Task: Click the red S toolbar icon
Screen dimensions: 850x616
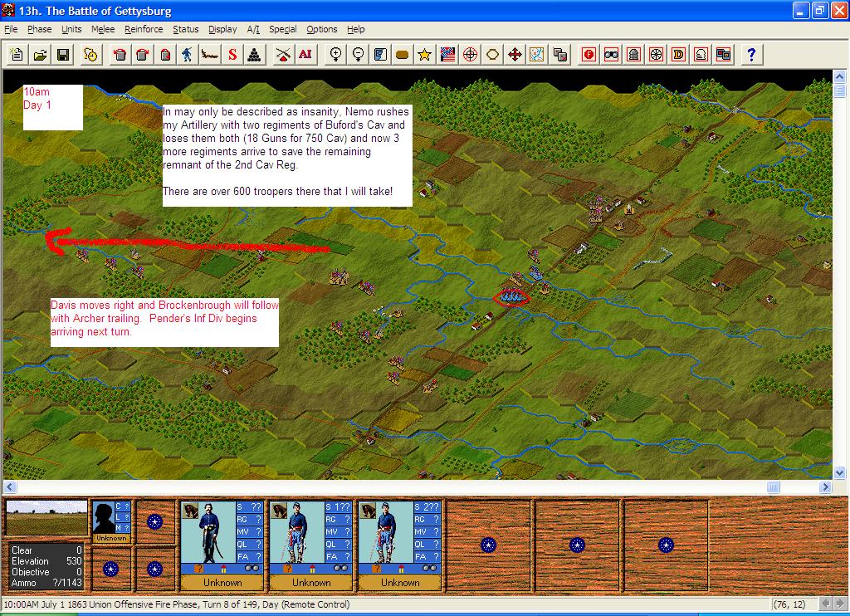Action: tap(232, 54)
